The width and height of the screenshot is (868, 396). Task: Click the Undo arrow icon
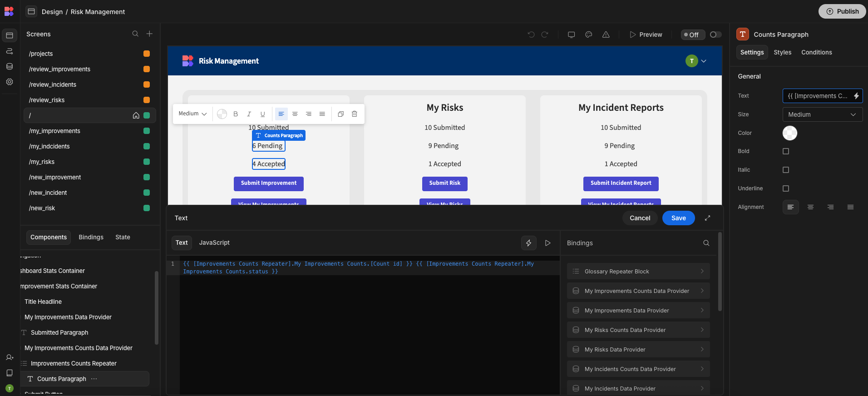[531, 35]
